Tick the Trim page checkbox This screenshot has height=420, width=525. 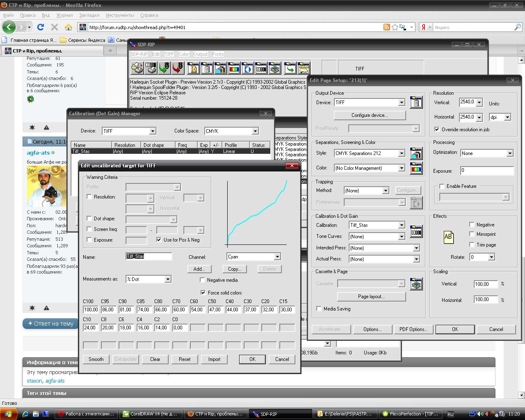click(472, 245)
